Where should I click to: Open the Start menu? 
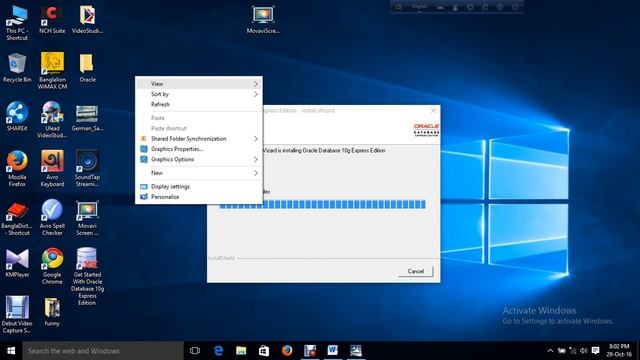(x=11, y=351)
